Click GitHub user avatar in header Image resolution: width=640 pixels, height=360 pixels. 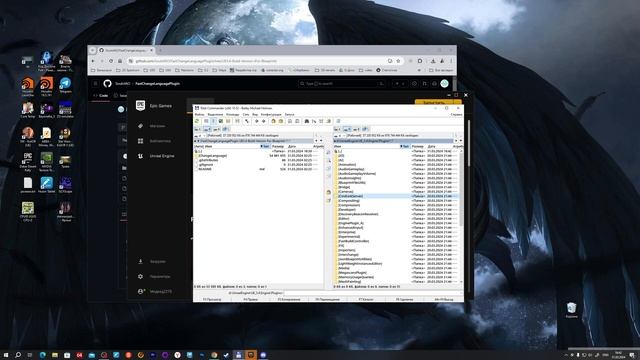pos(444,83)
